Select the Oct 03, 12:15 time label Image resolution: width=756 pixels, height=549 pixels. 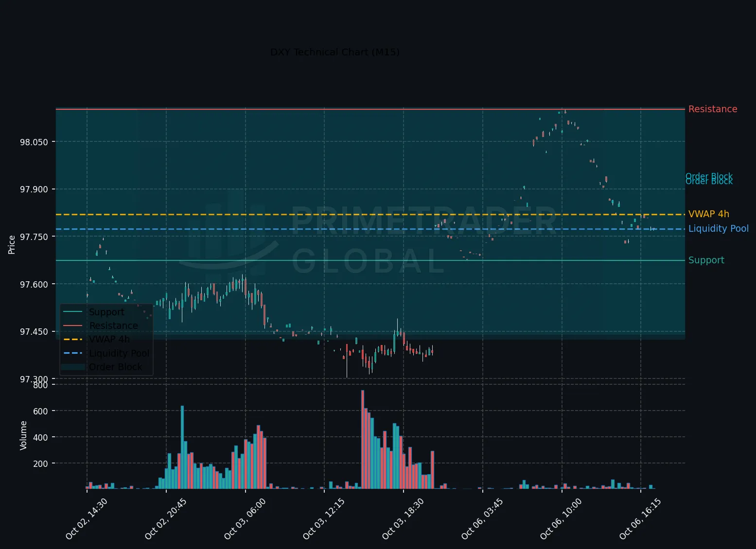(x=323, y=519)
